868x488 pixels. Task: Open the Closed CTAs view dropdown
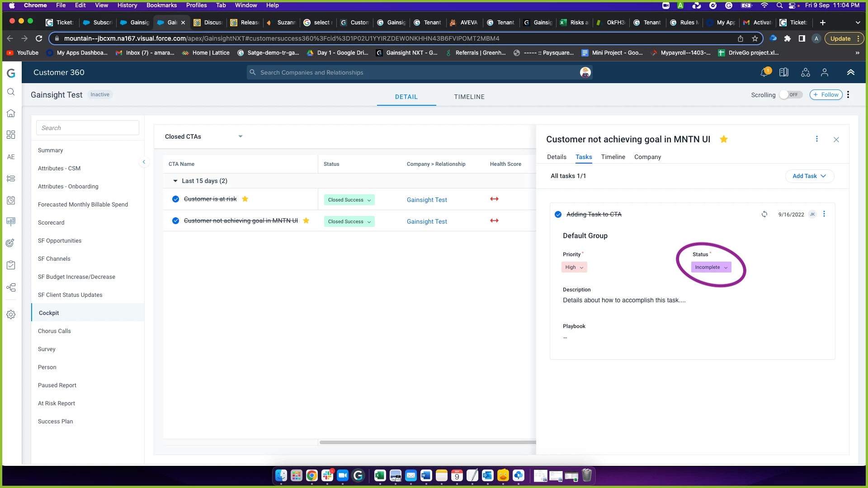click(204, 136)
